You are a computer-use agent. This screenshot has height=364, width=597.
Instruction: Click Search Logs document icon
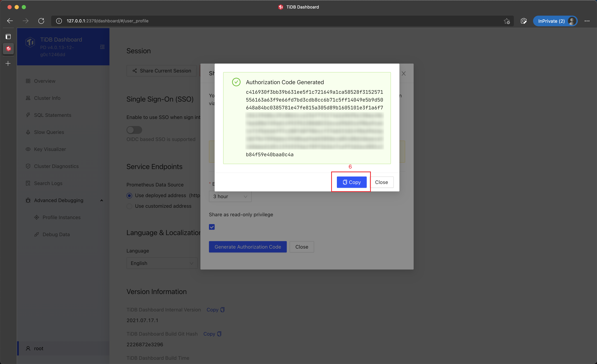(28, 183)
